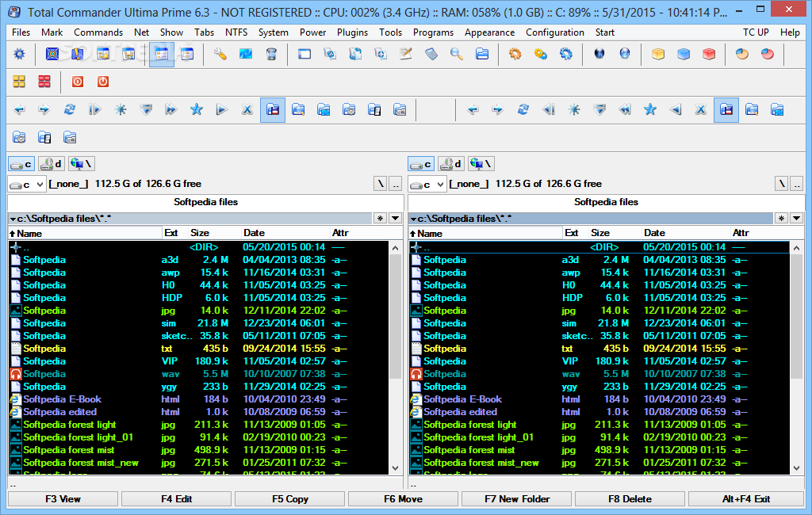Select network drive button in left panel

point(82,164)
